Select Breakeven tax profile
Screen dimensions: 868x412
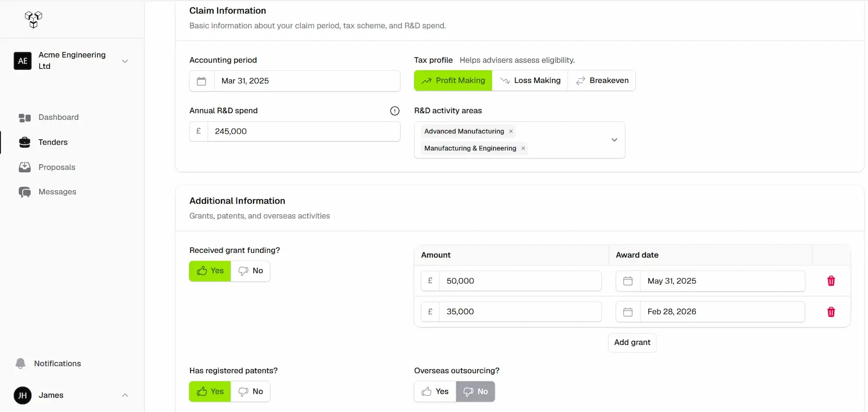point(602,80)
